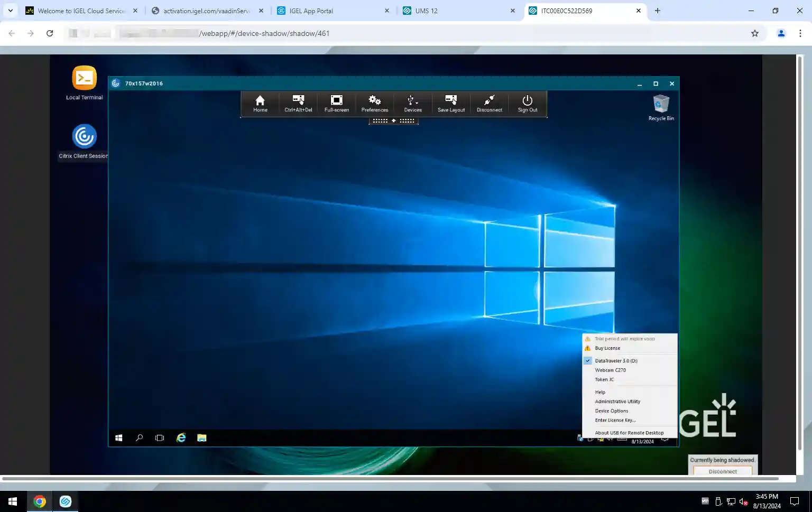The height and width of the screenshot is (512, 812).
Task: Switch to Full-screen mode in Citrix toolbar
Action: pos(336,104)
